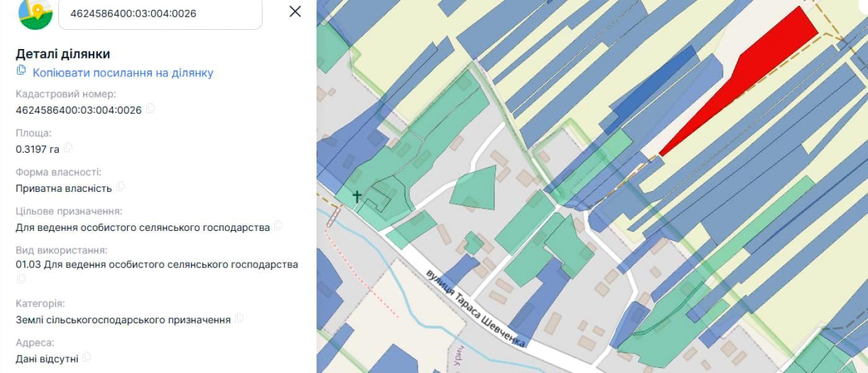Copy the 'Цільове призначення' value
Image resolution: width=868 pixels, height=373 pixels.
click(278, 225)
